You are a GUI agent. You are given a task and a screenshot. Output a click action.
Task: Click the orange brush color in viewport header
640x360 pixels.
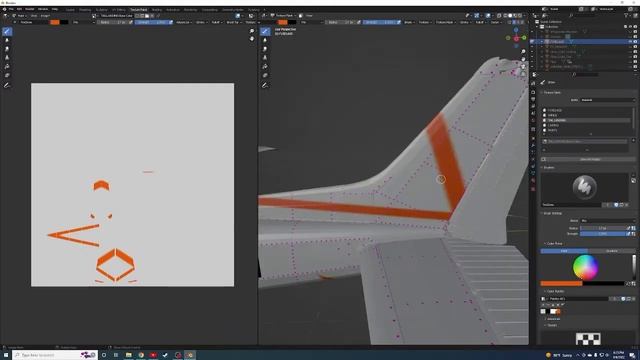tap(282, 22)
